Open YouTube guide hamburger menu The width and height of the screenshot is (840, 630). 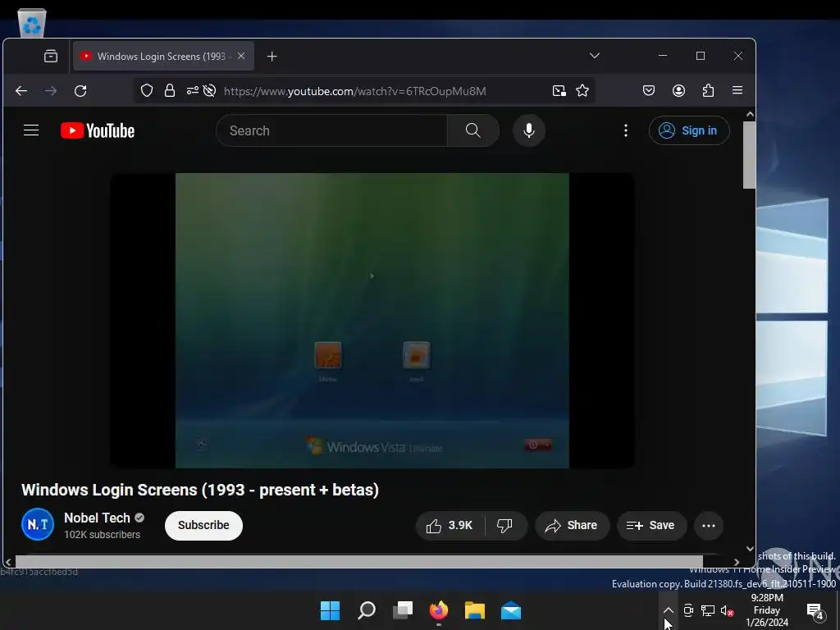[x=31, y=130]
